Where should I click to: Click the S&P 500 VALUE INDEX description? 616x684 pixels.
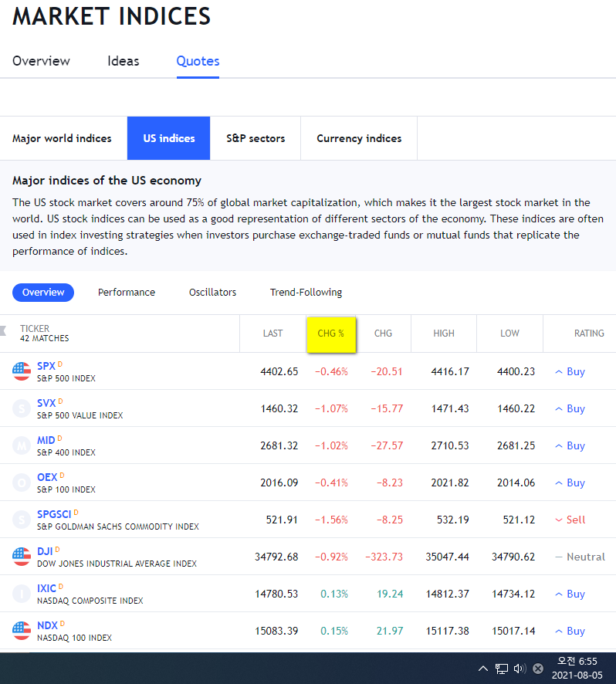(80, 415)
